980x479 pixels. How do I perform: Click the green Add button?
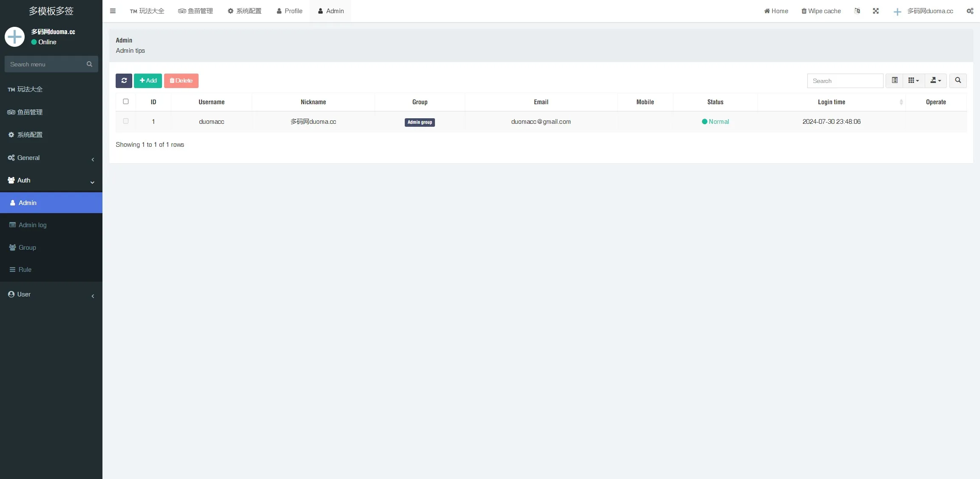tap(148, 80)
